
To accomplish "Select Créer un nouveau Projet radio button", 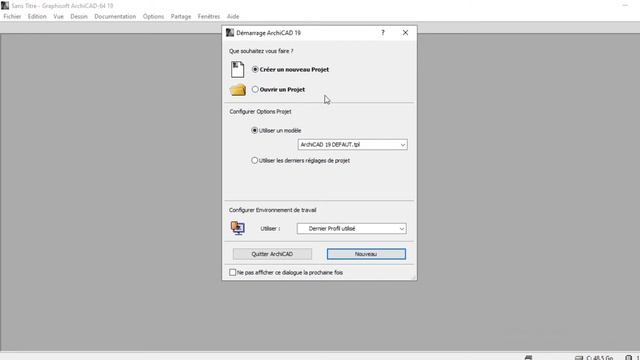I will pos(255,69).
